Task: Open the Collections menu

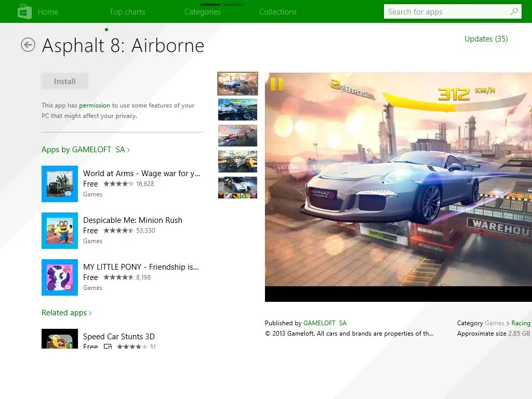Action: 278,12
